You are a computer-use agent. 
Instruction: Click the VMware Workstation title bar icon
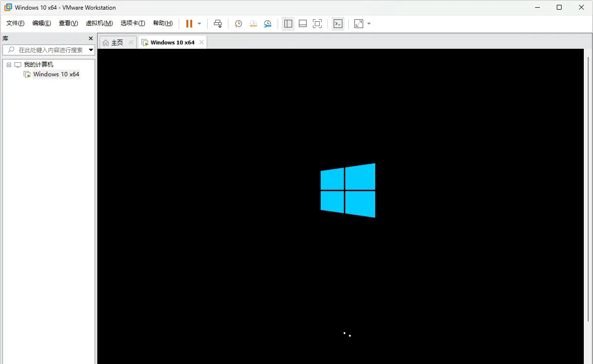point(8,7)
